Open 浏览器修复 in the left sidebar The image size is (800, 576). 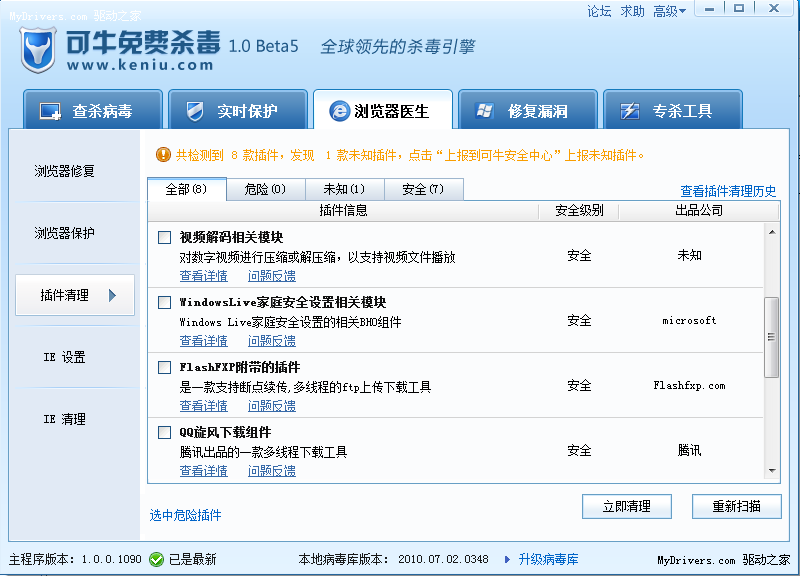click(x=65, y=171)
